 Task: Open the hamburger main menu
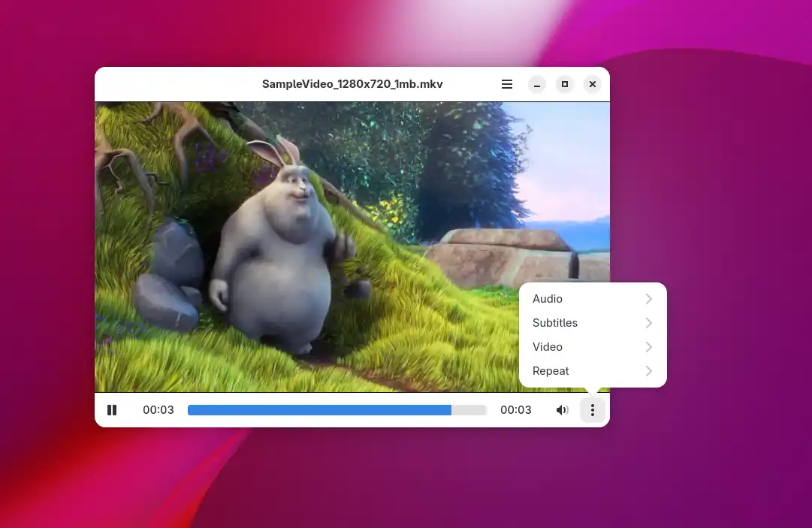pos(507,84)
